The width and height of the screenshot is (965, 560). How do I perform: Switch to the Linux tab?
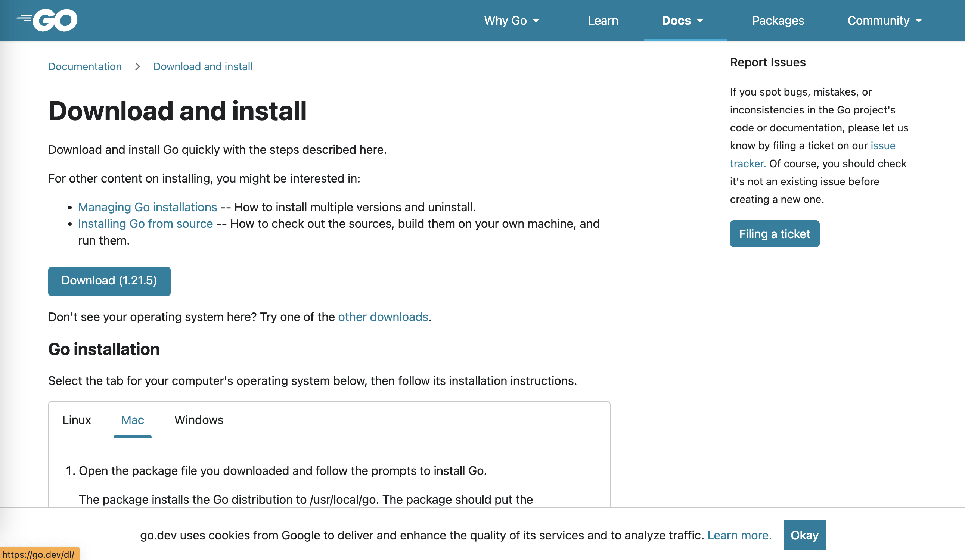(77, 420)
